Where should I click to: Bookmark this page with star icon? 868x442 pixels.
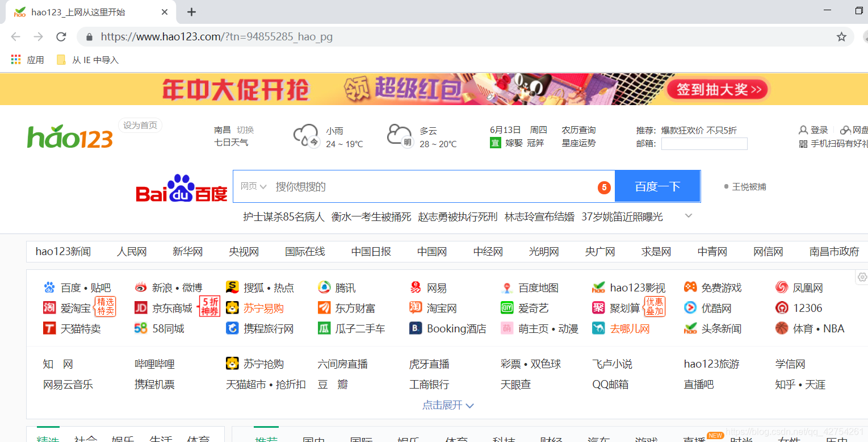pos(841,37)
